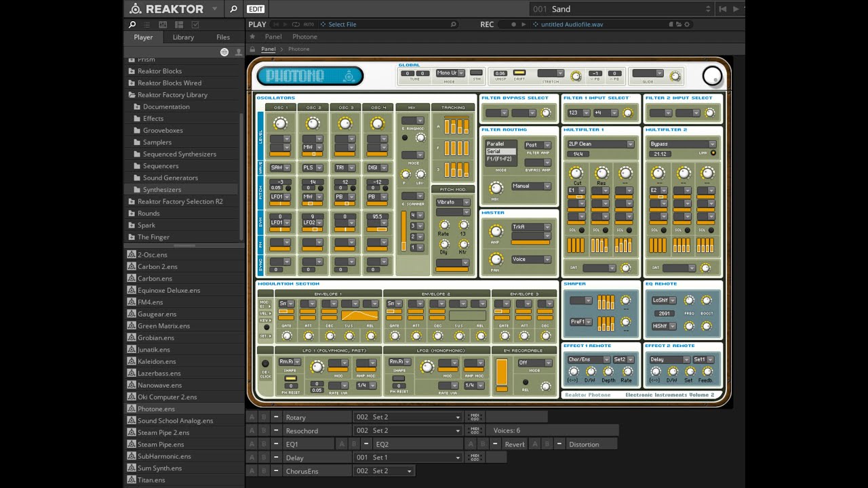
Task: Open OSC 3 TRI waveform dropdown
Action: click(344, 167)
